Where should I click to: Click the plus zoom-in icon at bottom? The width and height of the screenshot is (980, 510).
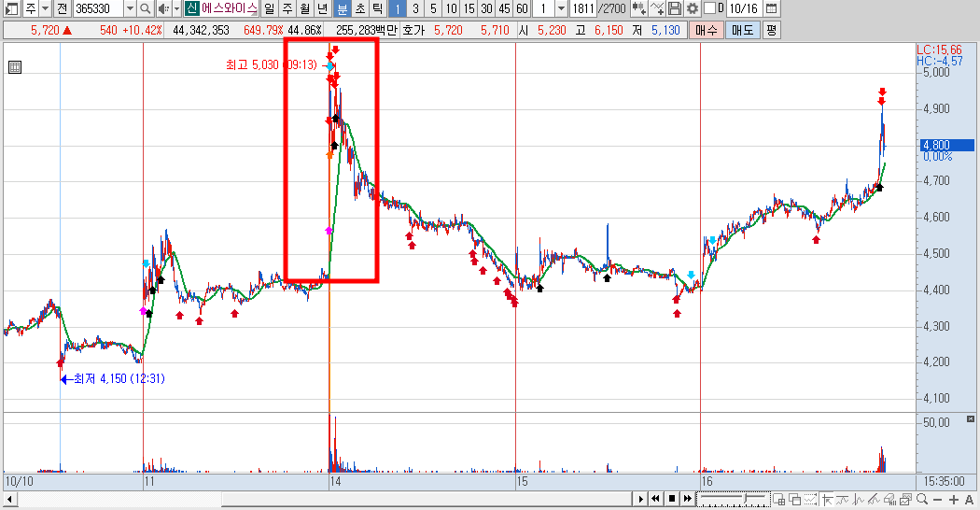tap(954, 499)
